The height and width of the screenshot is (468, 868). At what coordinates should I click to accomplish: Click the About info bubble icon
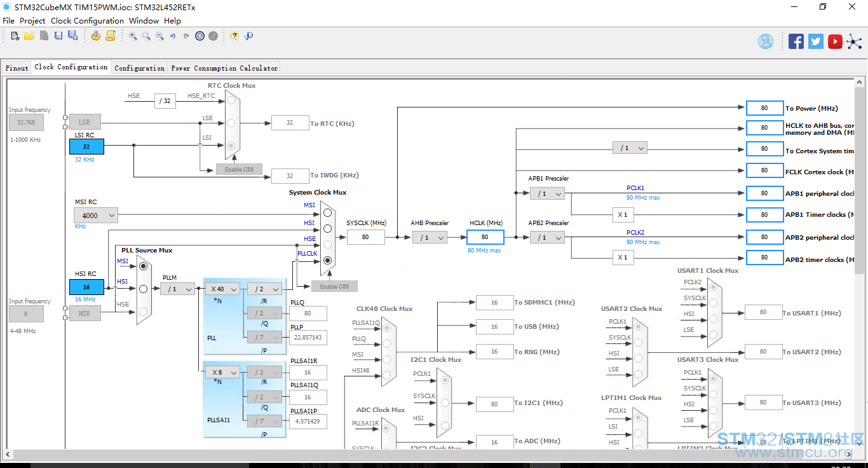[x=248, y=36]
